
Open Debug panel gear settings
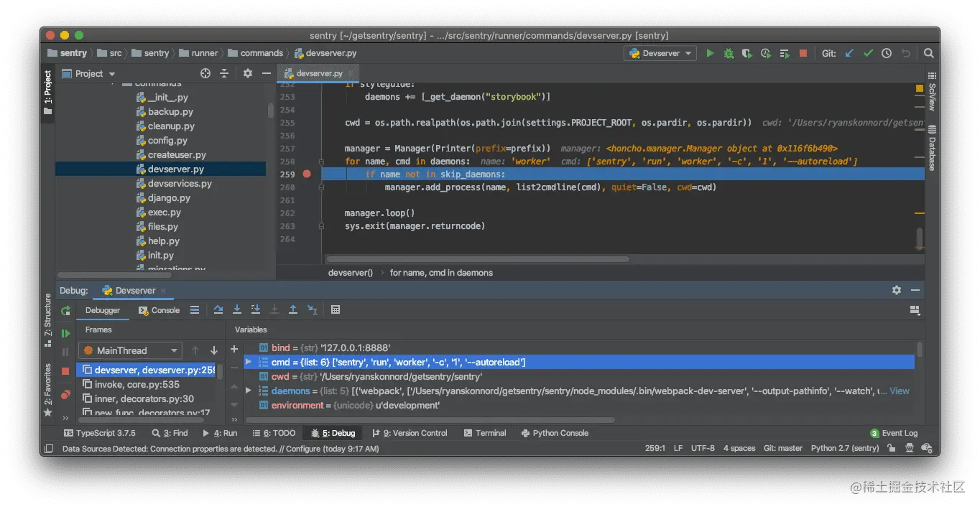pyautogui.click(x=897, y=290)
